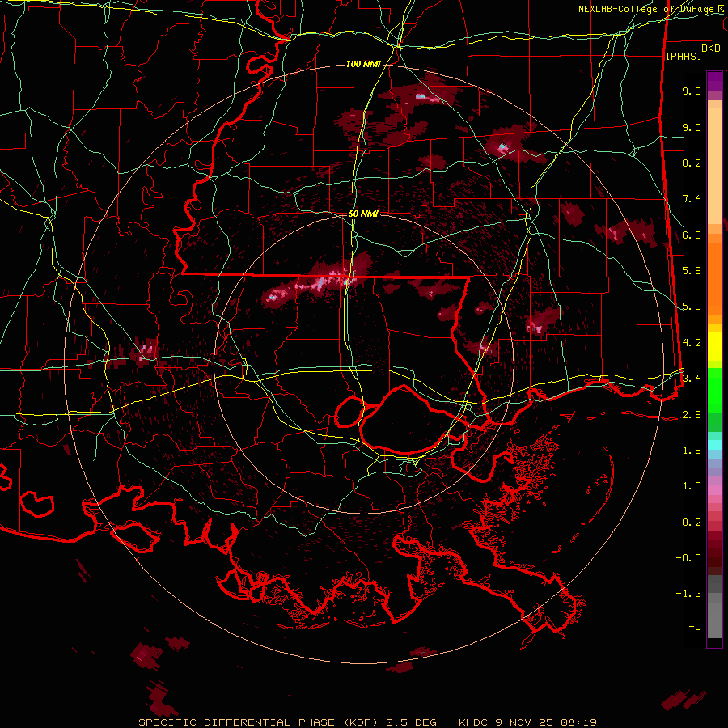Click the 1.8 scale value
The width and height of the screenshot is (728, 728).
click(x=692, y=451)
